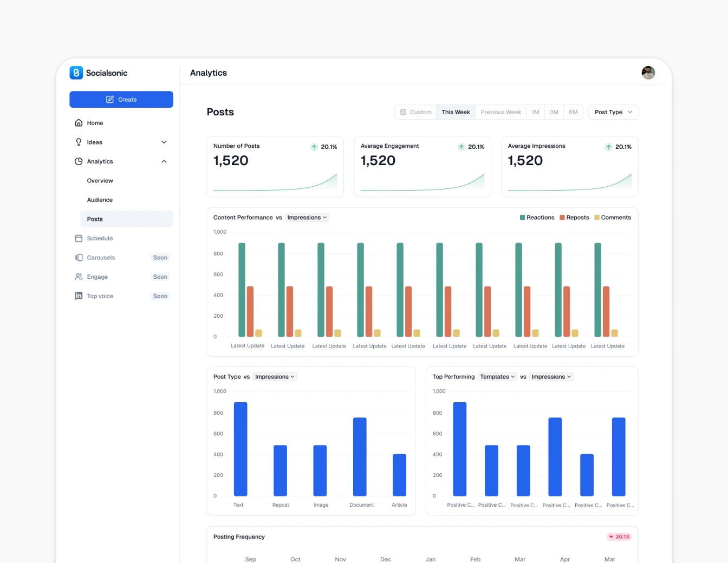The height and width of the screenshot is (563, 728).
Task: Select the 3M time range tab
Action: (554, 112)
